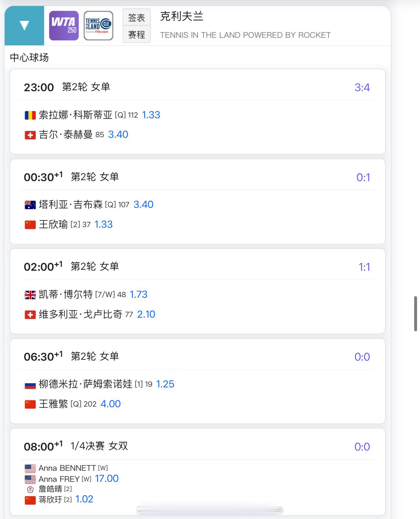Open the 克利夫兰 tournament title
This screenshot has width=420, height=519.
182,16
